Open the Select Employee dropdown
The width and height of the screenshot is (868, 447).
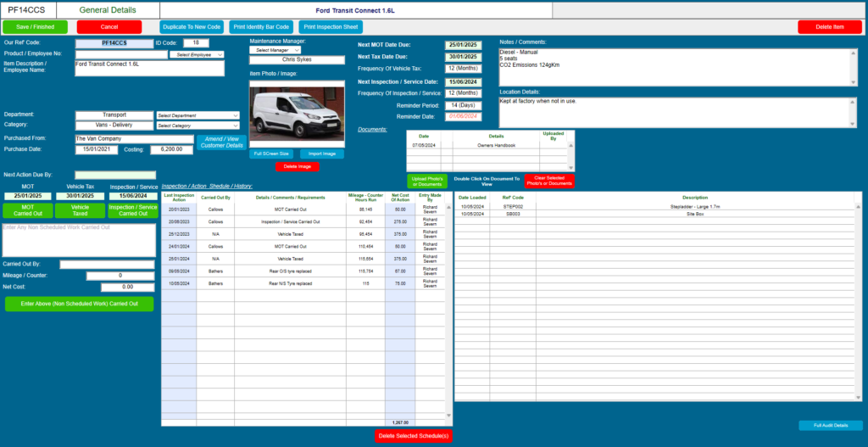coord(197,55)
